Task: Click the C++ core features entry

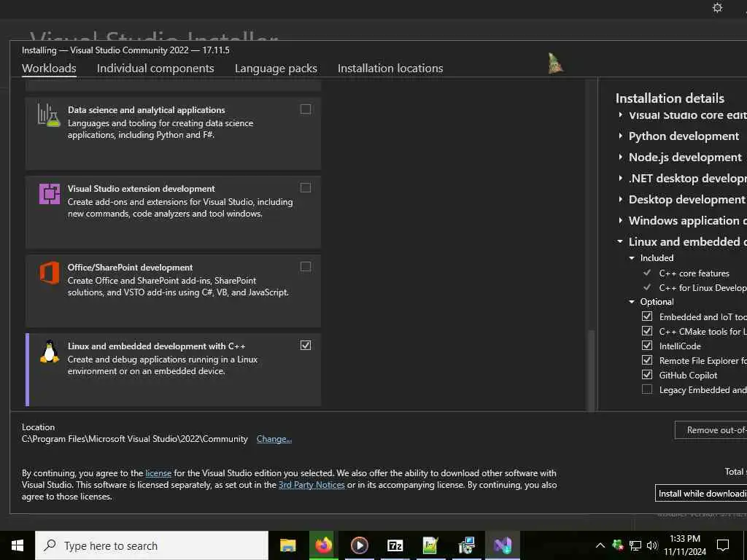Action: click(x=694, y=273)
